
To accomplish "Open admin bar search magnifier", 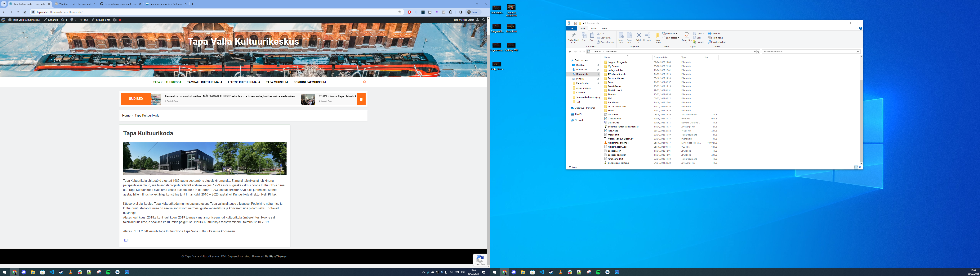I will click(x=483, y=20).
